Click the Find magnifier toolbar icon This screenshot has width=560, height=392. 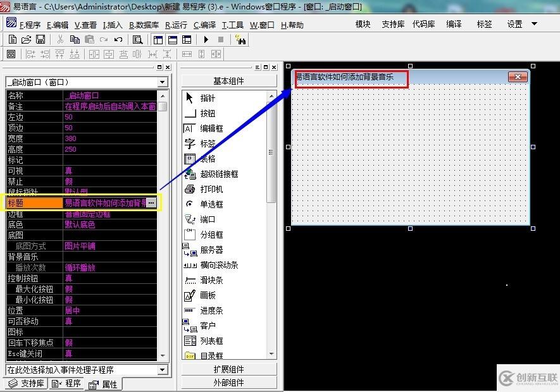click(x=137, y=40)
